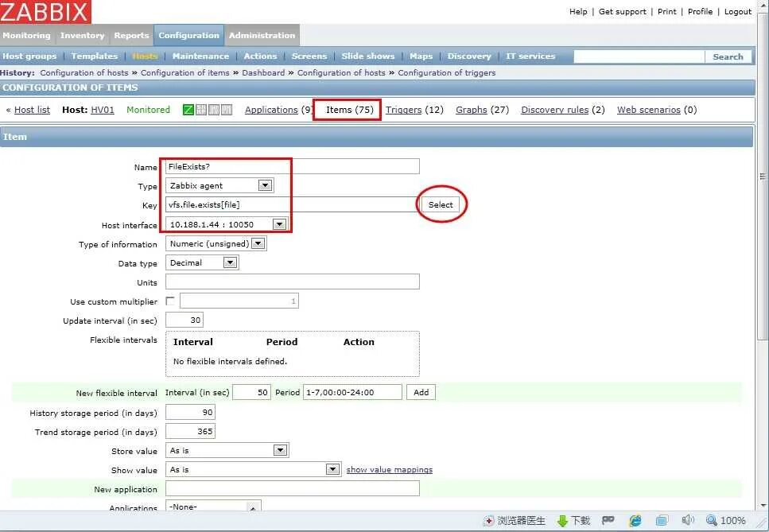Click into the top search field
Viewport: 769px width, 532px height.
tap(639, 56)
